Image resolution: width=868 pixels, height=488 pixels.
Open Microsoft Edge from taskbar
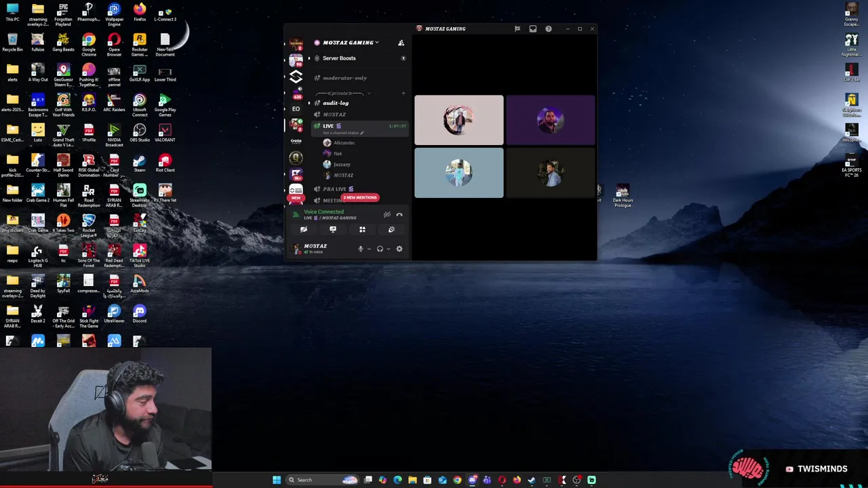pos(397,480)
